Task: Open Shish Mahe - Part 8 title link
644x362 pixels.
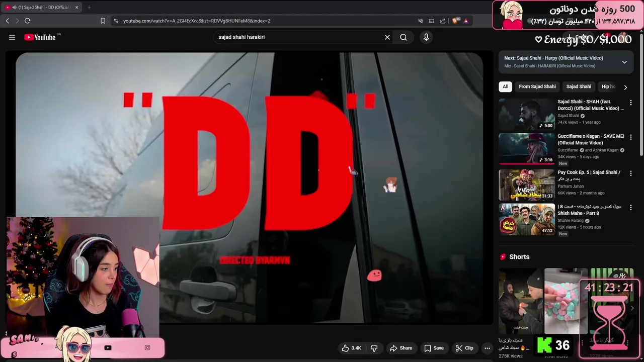Action: click(590, 210)
